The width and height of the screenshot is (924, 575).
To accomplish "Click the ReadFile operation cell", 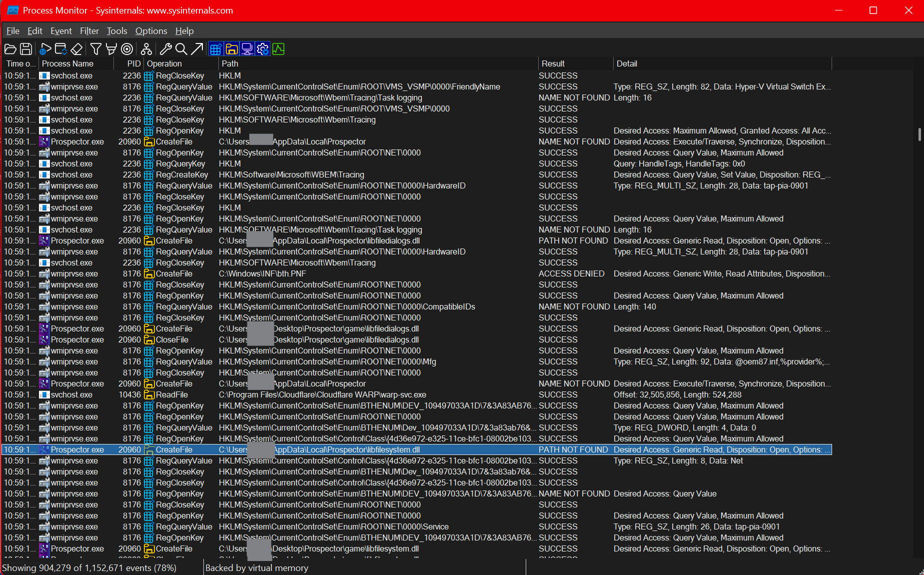I will tap(172, 394).
